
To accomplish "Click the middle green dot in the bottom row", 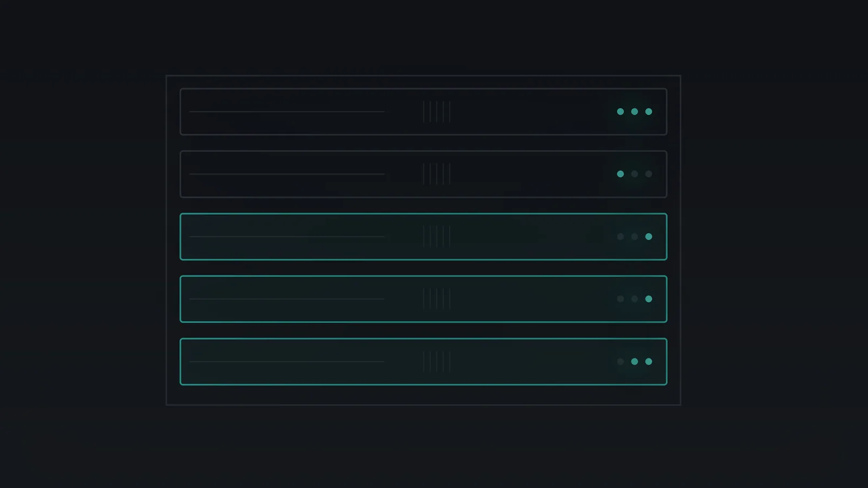I will tap(634, 362).
